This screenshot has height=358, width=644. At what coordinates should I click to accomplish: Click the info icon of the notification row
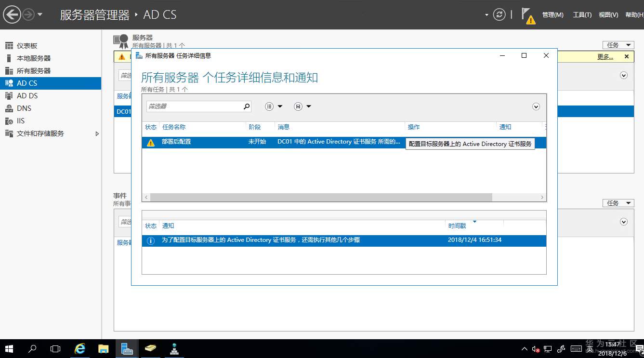point(151,240)
